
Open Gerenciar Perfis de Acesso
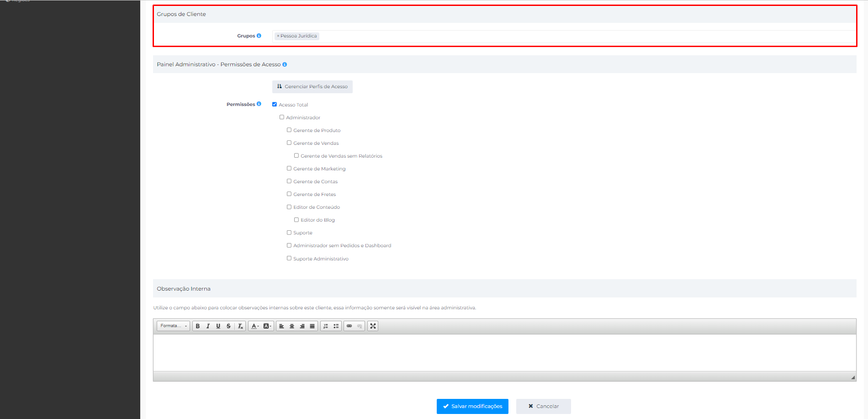tap(312, 86)
